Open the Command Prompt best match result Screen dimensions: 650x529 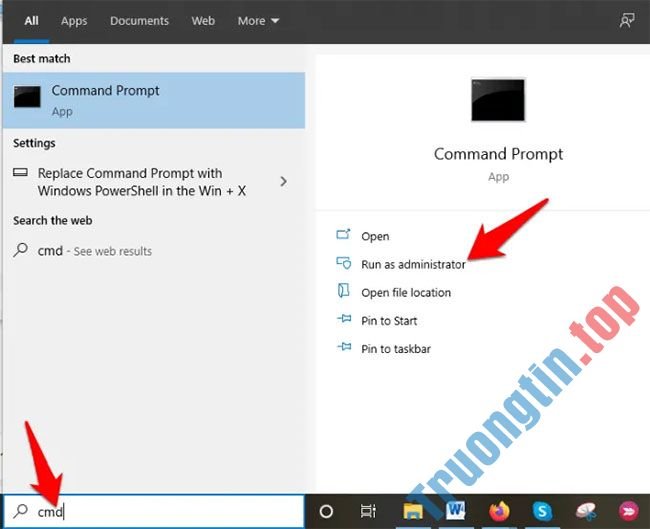point(154,100)
